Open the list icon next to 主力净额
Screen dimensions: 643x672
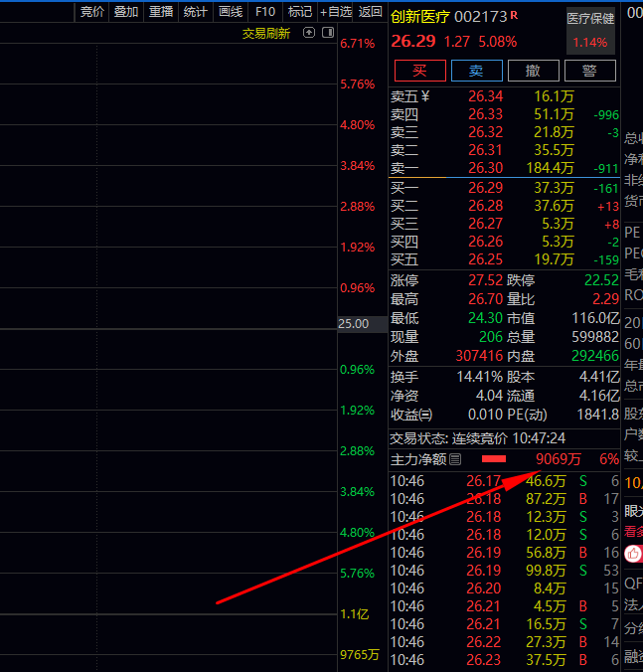click(455, 459)
